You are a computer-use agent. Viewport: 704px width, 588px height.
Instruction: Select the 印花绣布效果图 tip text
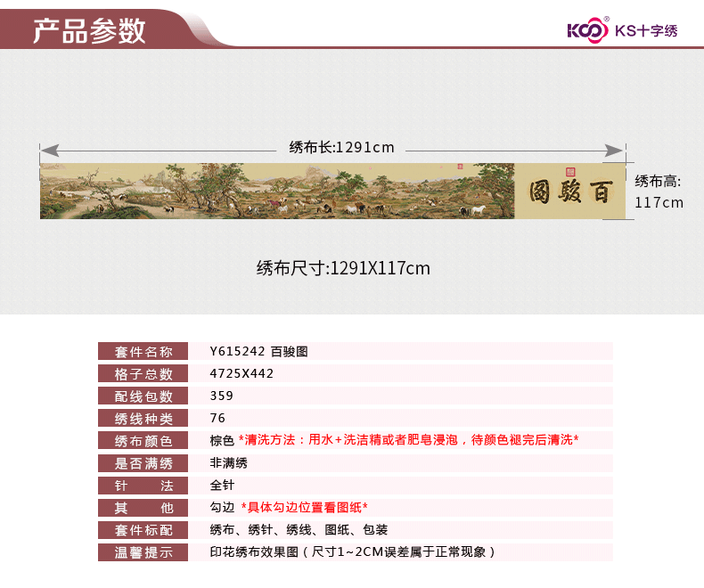pos(353,551)
